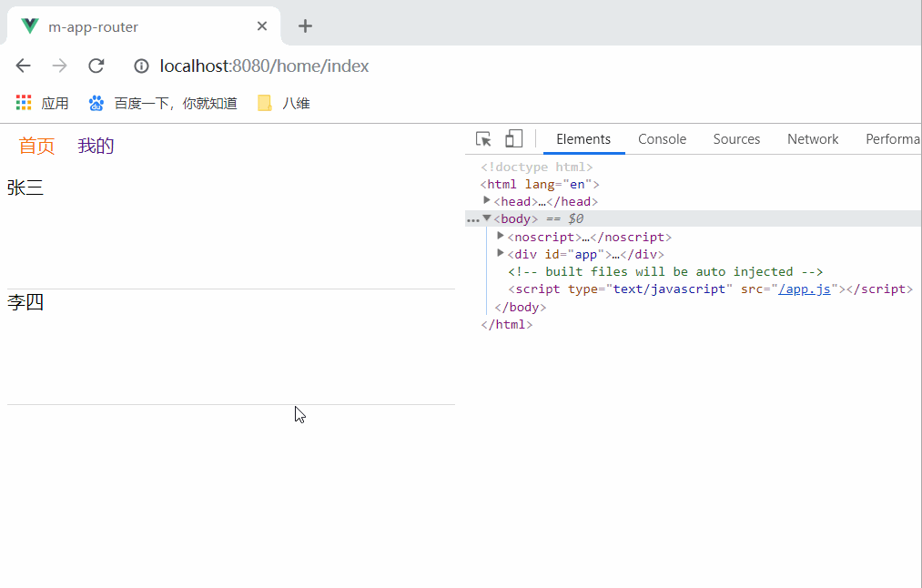Click the browser forward arrow

point(59,66)
